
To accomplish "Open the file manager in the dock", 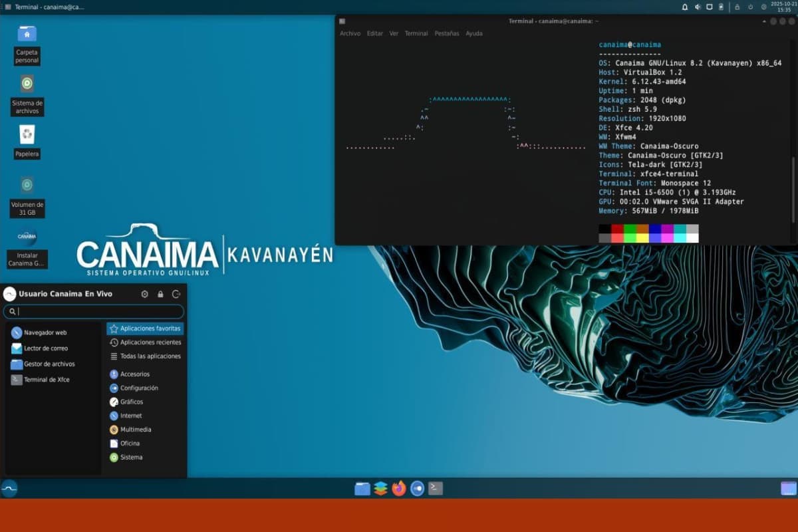I will click(362, 489).
